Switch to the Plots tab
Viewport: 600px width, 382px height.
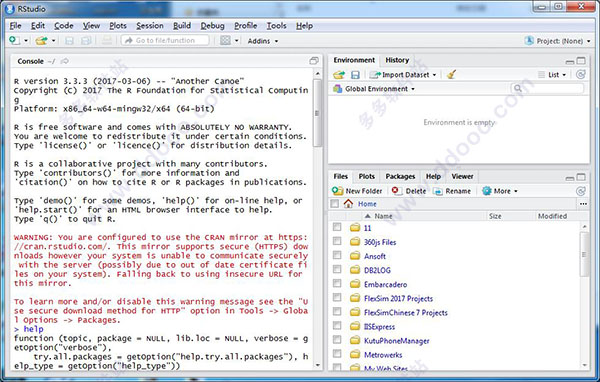click(366, 176)
